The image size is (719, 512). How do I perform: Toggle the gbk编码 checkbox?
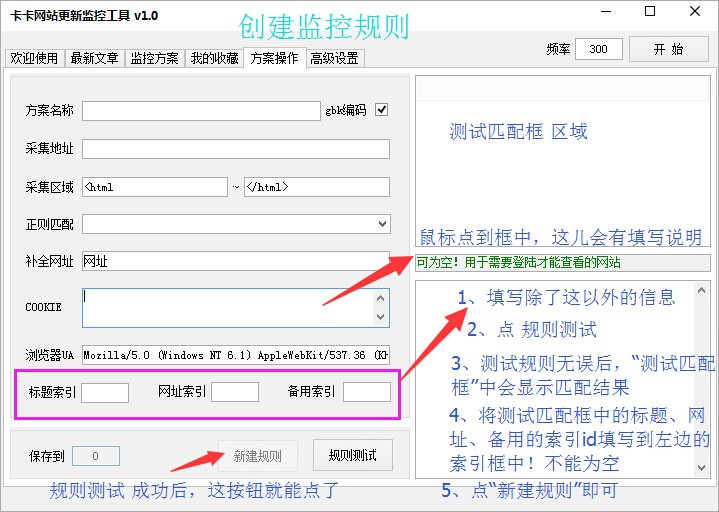click(x=382, y=110)
